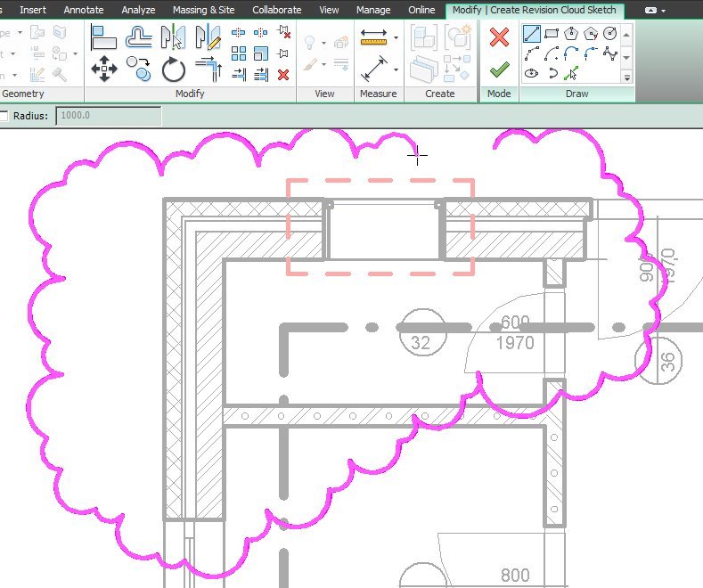Select Trim/Extend to Corner tool
703x588 pixels.
coord(208,69)
